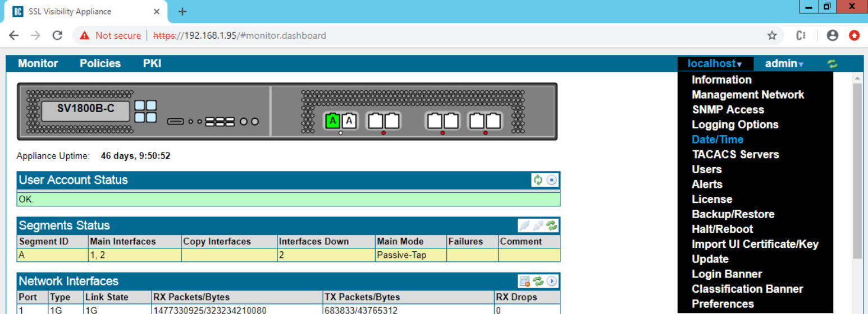Click the green refresh icon beside admin
868x314 pixels.
(x=832, y=64)
